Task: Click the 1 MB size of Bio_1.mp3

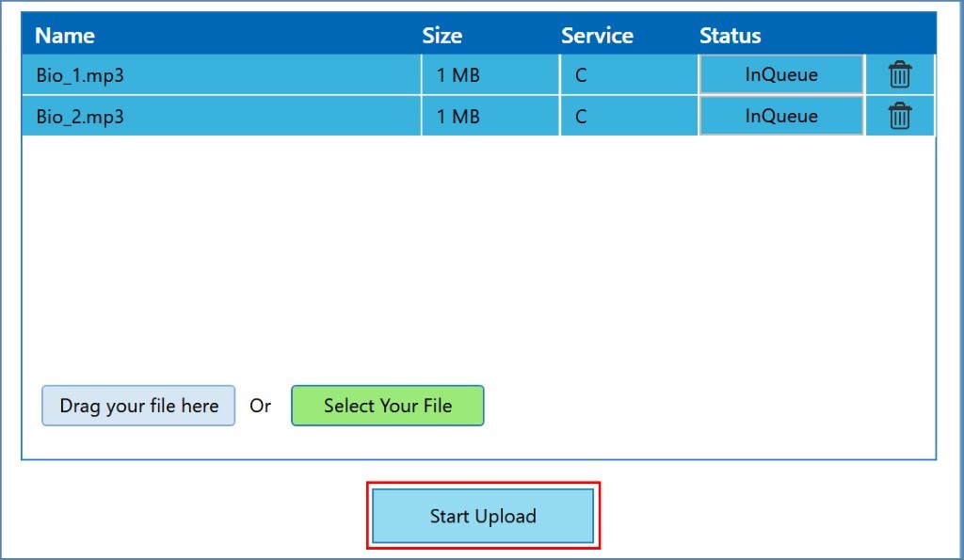Action: point(458,75)
